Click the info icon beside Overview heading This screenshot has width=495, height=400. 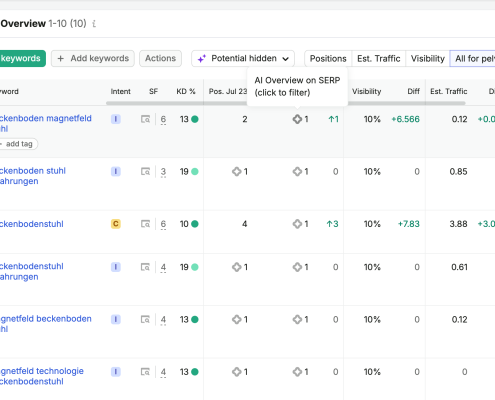pyautogui.click(x=94, y=24)
